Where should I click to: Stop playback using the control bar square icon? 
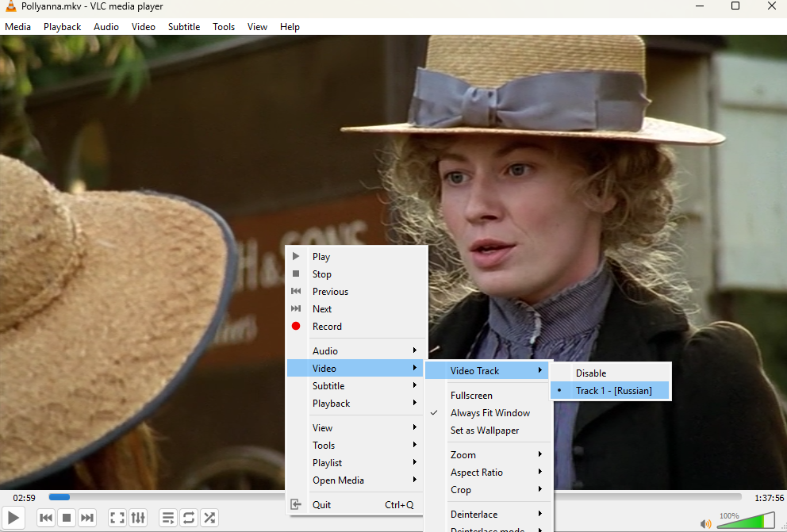coord(67,518)
